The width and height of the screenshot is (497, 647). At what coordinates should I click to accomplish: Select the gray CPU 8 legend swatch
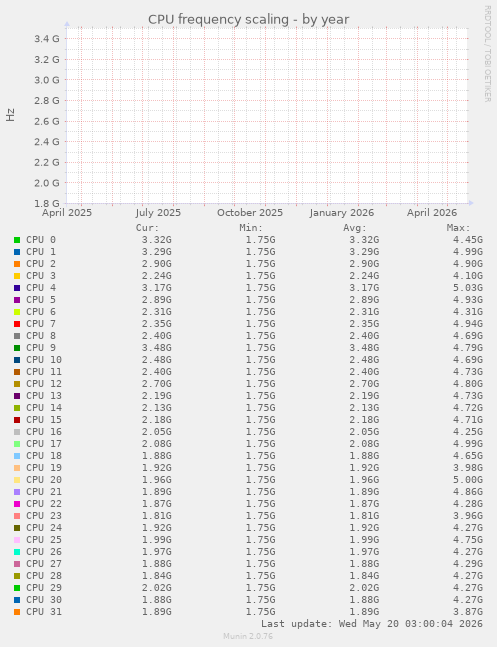[17, 336]
